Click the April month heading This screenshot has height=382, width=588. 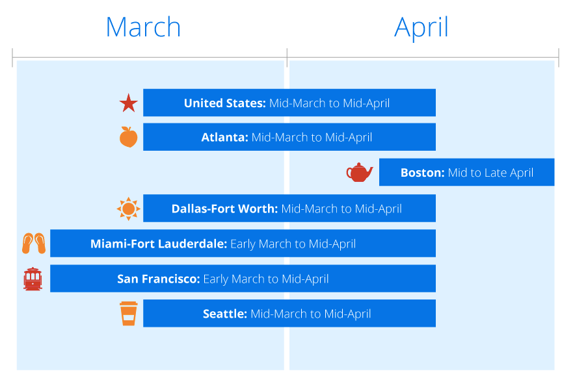click(421, 28)
